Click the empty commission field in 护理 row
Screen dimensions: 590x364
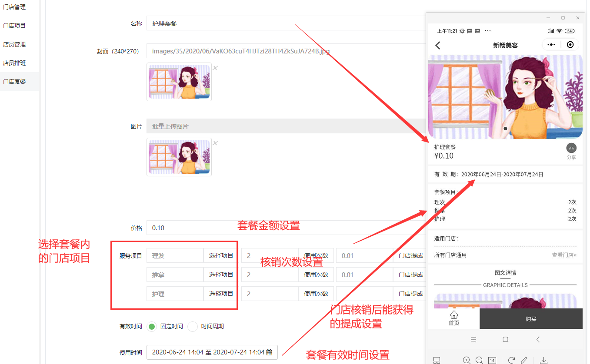pos(365,294)
